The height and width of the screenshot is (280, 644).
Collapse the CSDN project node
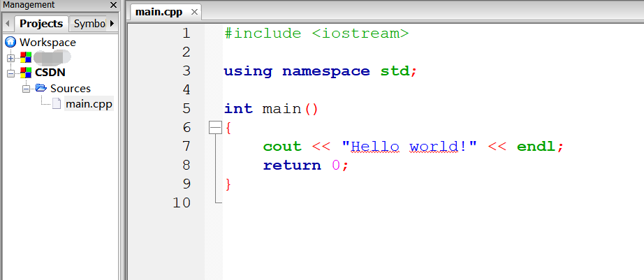pyautogui.click(x=10, y=73)
